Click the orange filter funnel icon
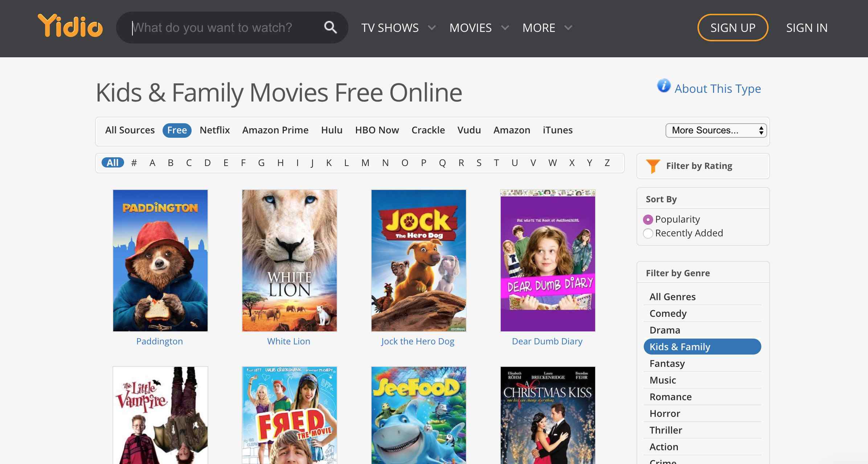The width and height of the screenshot is (868, 464). [653, 166]
